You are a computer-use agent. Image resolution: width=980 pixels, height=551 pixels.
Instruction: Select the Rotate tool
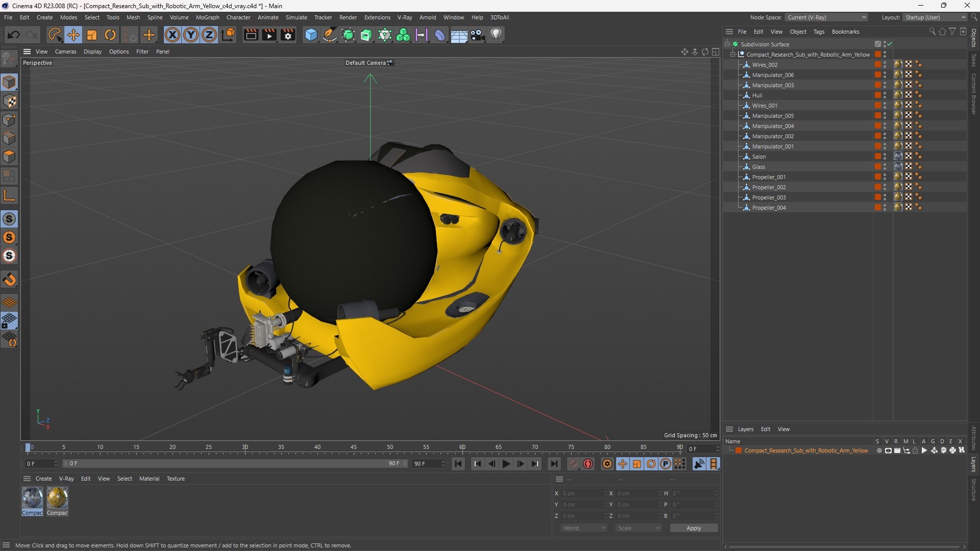(110, 35)
